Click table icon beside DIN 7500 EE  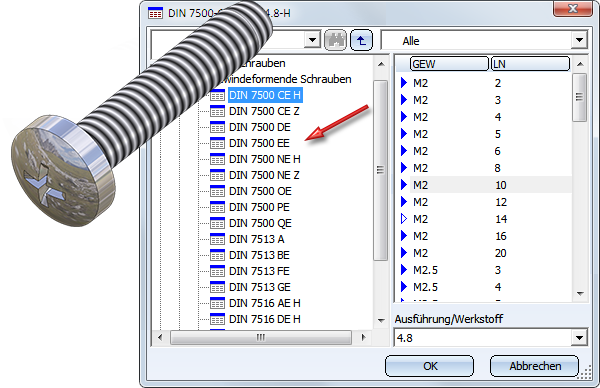coord(217,143)
